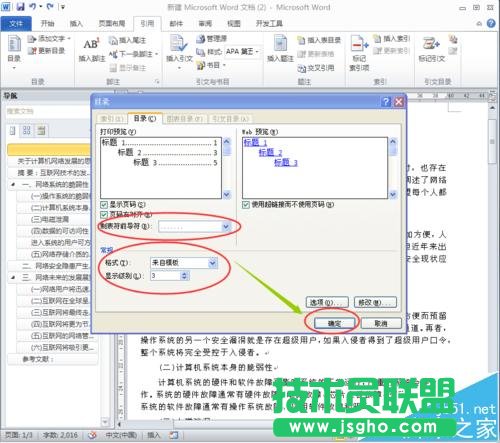500x443 pixels.
Task: Open the footnotes group dialog launcher
Action: pos(157,81)
